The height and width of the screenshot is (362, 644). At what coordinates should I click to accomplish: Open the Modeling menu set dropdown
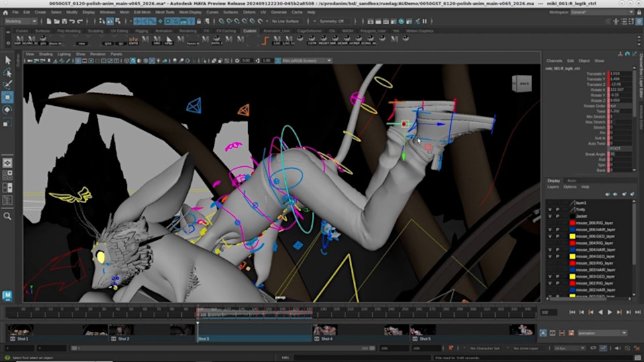point(21,21)
